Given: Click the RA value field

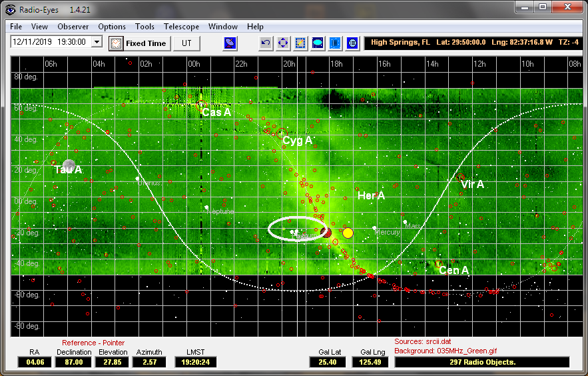Looking at the screenshot, I should (x=35, y=362).
